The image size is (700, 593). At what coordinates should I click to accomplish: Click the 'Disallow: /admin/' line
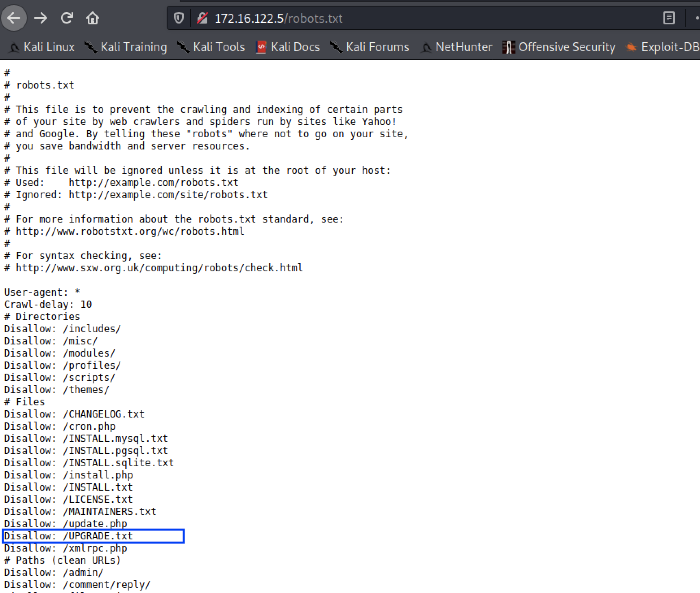(54, 572)
